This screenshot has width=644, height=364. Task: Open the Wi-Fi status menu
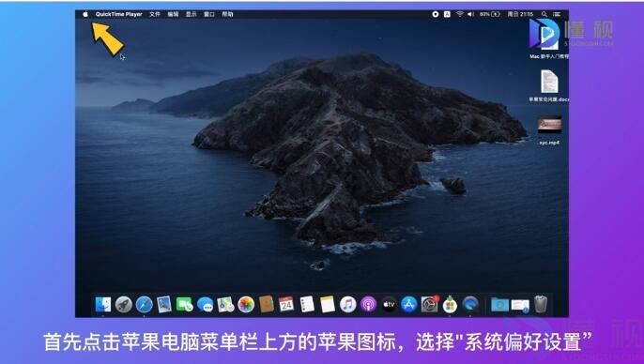pyautogui.click(x=460, y=14)
